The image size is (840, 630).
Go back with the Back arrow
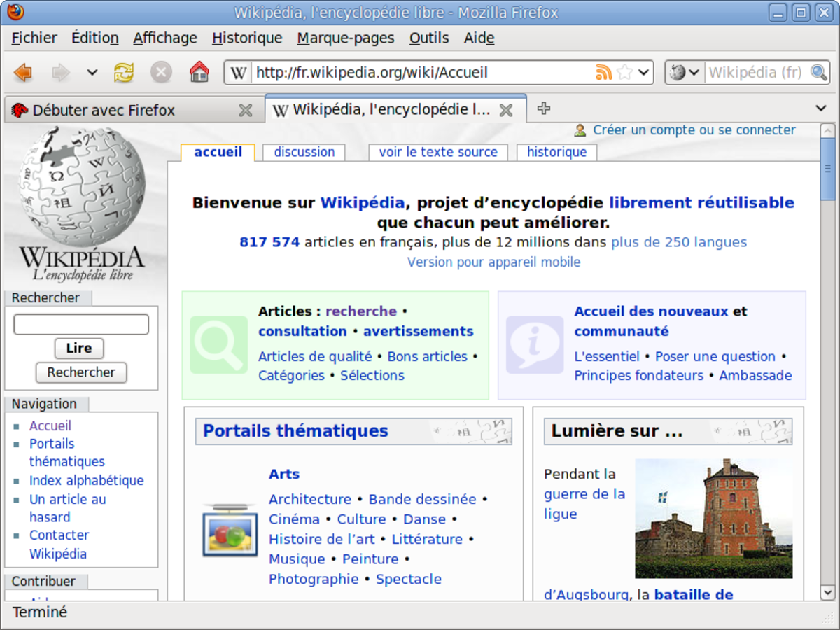(24, 72)
